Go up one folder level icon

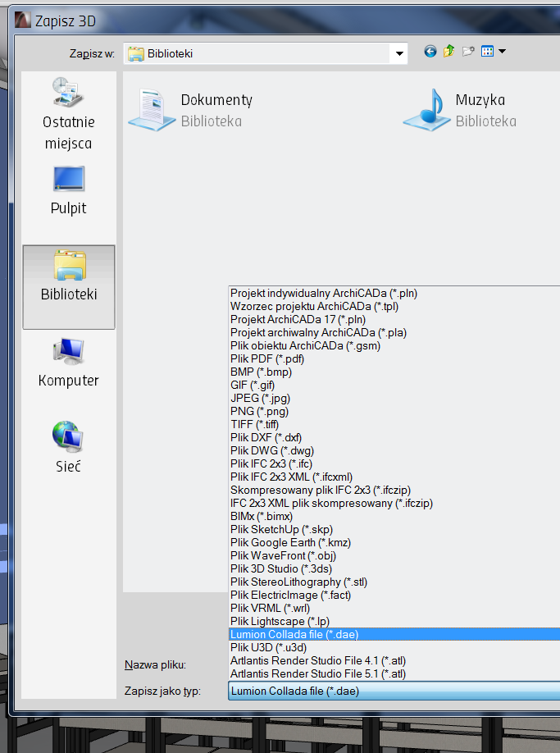[x=449, y=51]
